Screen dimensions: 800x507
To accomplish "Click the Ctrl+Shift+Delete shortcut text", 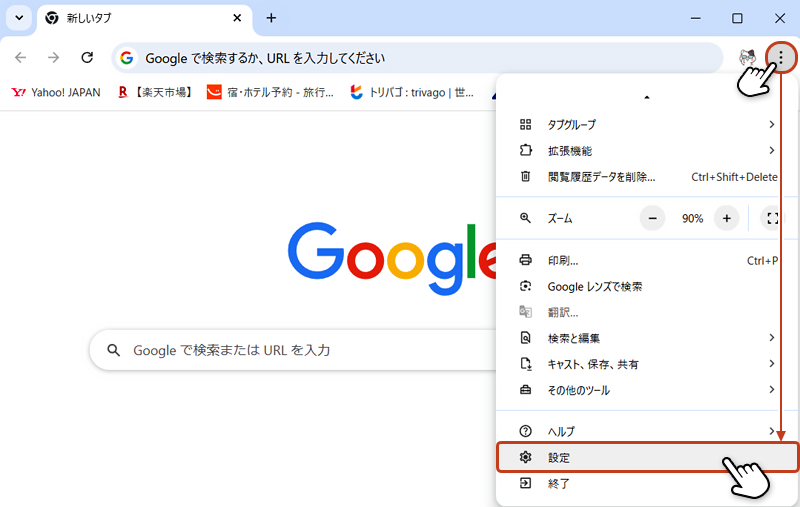I will point(734,177).
